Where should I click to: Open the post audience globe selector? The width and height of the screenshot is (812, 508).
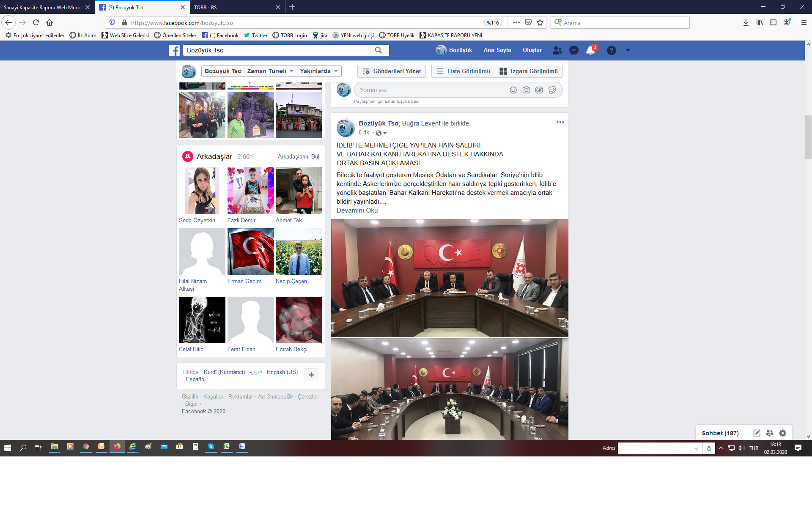coord(381,133)
